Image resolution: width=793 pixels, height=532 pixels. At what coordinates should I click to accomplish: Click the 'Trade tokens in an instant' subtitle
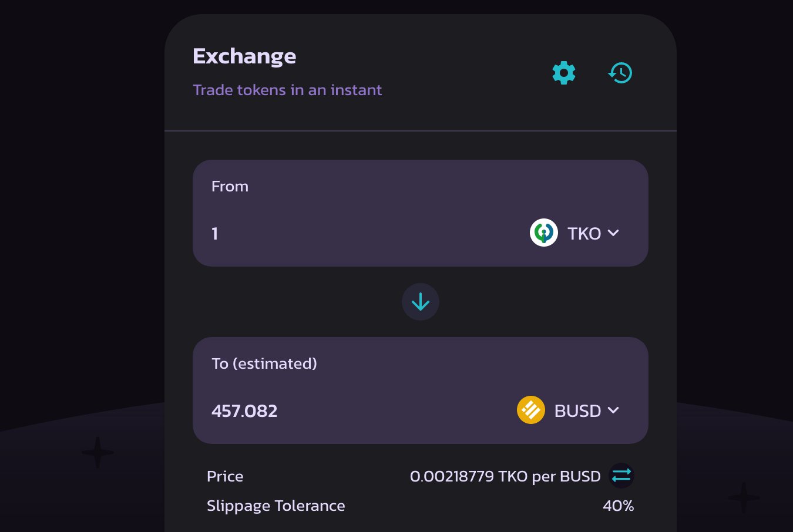[x=287, y=90]
